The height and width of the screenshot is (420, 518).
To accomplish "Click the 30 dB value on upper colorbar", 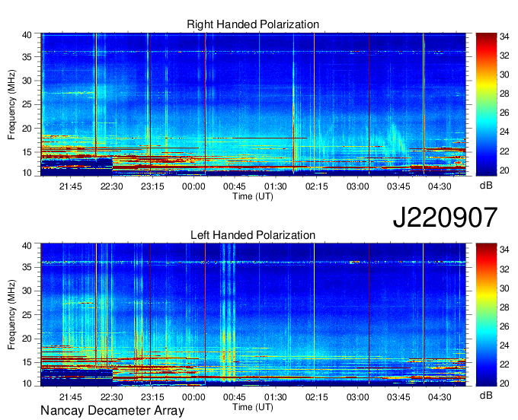I will (504, 75).
